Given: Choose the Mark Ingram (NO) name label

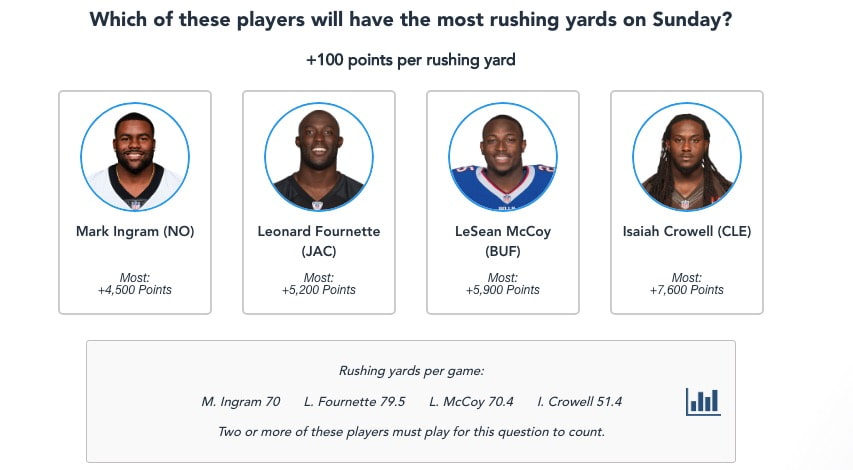Looking at the screenshot, I should tap(135, 232).
